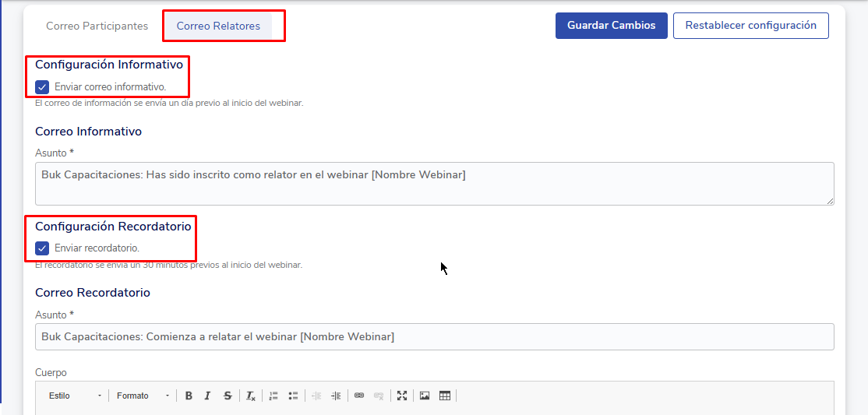The image size is (868, 415).
Task: Click the remove format icon
Action: [x=251, y=396]
